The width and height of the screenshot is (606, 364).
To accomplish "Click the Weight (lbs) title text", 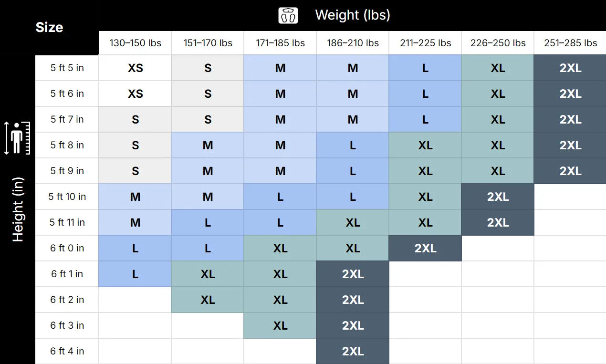I will pyautogui.click(x=353, y=15).
